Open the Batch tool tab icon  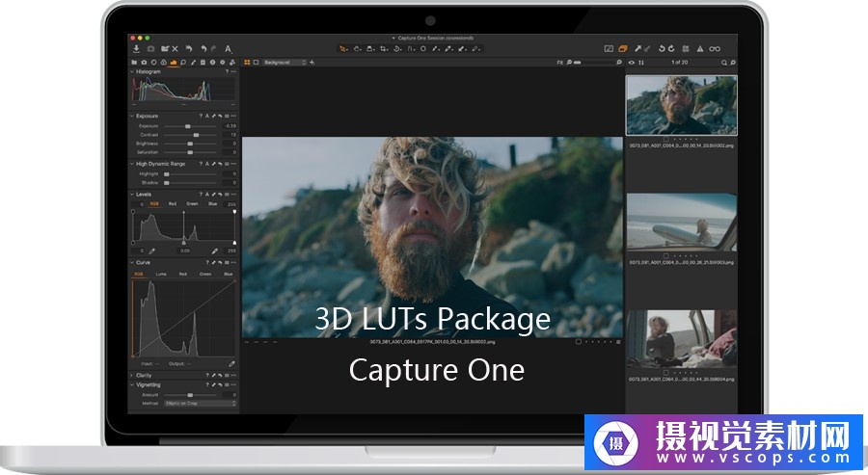point(231,63)
